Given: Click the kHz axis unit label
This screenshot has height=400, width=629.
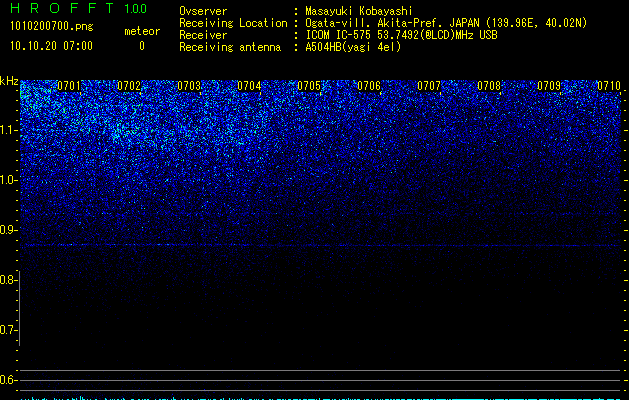Looking at the screenshot, I should pyautogui.click(x=9, y=81).
